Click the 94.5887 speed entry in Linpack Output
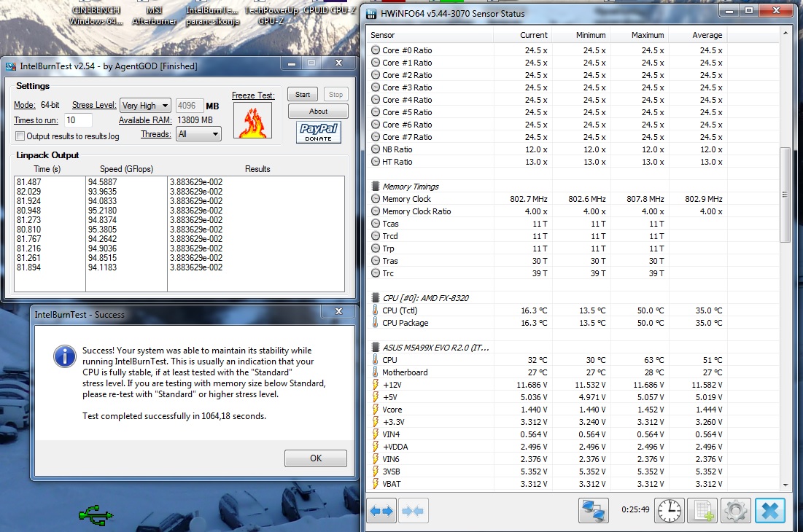The width and height of the screenshot is (803, 532). click(x=102, y=182)
